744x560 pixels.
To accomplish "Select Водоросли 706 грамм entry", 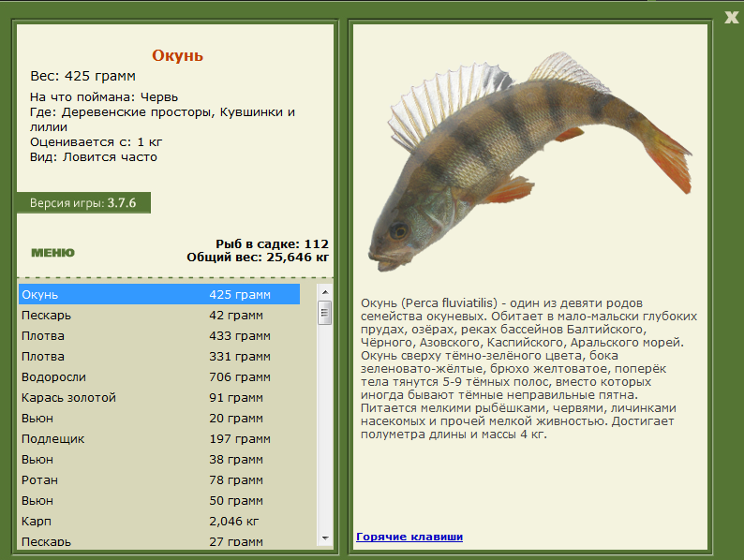I will pyautogui.click(x=159, y=377).
